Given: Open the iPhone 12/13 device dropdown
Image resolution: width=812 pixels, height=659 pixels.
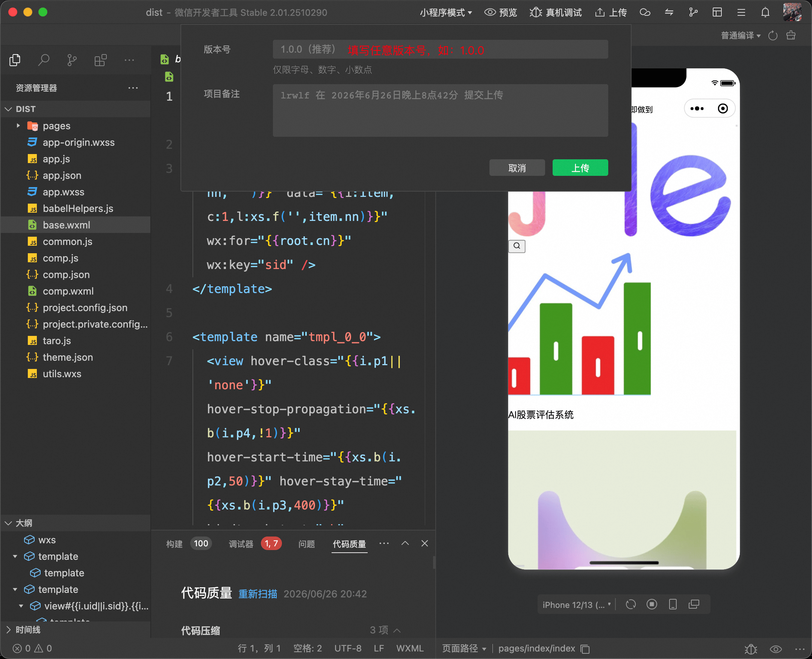Looking at the screenshot, I should [577, 605].
